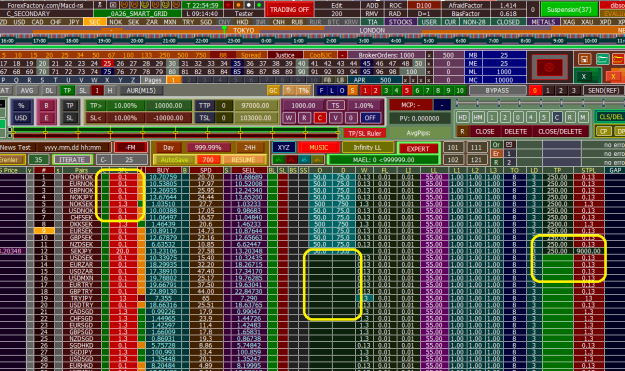Click the RESUME button
This screenshot has width=625, height=371.
243,160
